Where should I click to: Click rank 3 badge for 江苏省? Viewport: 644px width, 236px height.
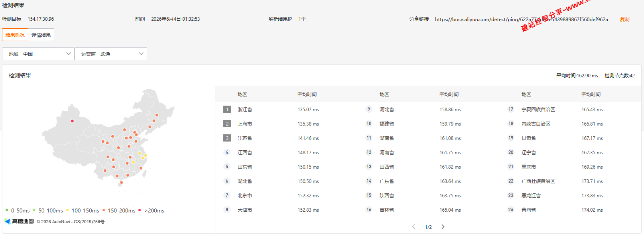[227, 138]
